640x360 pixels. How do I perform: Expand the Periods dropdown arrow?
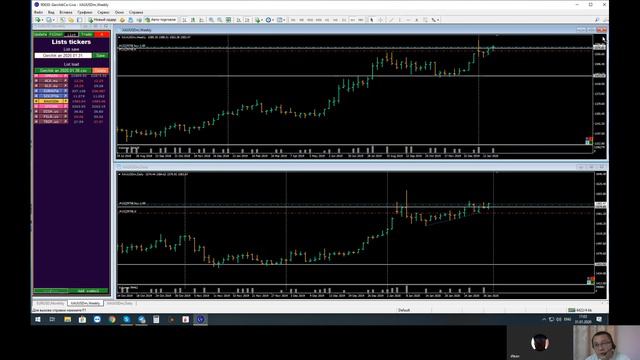coord(273,20)
